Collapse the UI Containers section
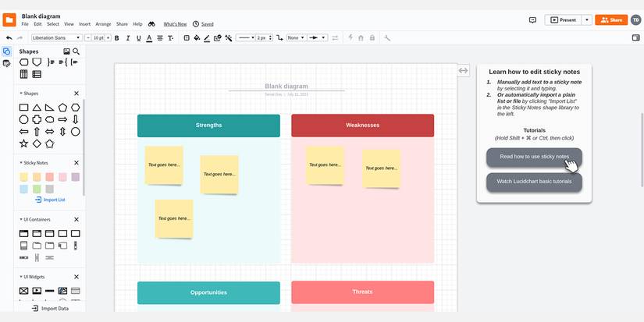644x322 pixels. click(x=35, y=219)
